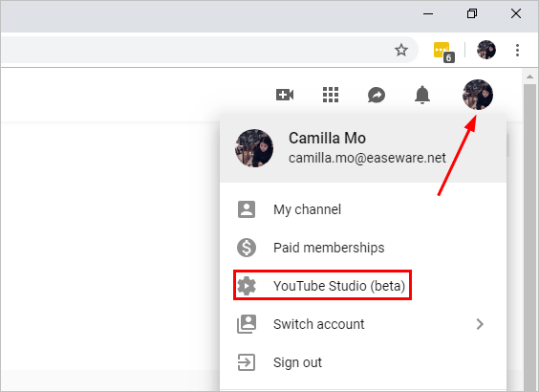The image size is (539, 392).
Task: Click the YouTube account avatar in header
Action: [x=478, y=95]
